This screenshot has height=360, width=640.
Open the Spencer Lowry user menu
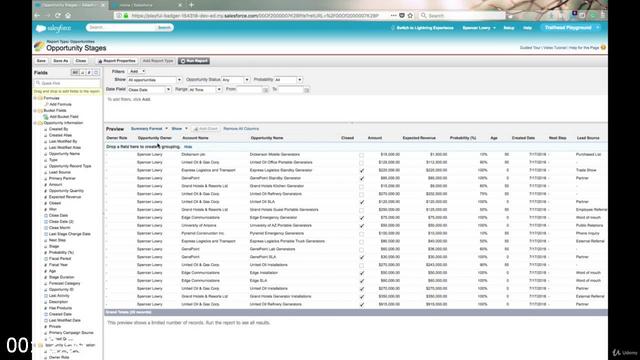(479, 28)
